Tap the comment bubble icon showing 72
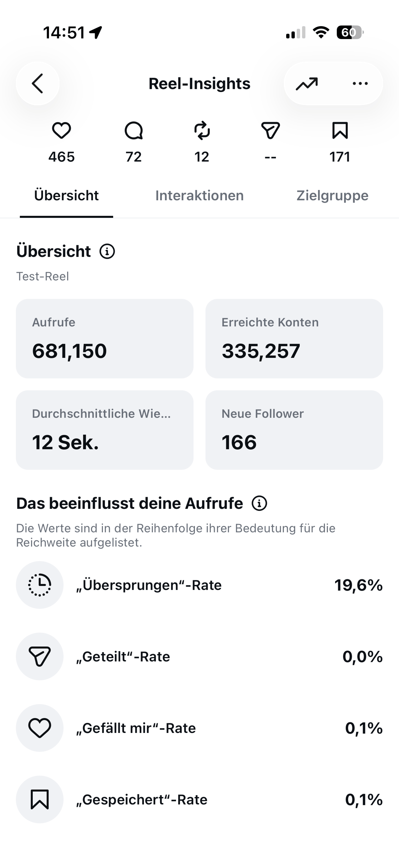The height and width of the screenshot is (868, 399). tap(134, 131)
